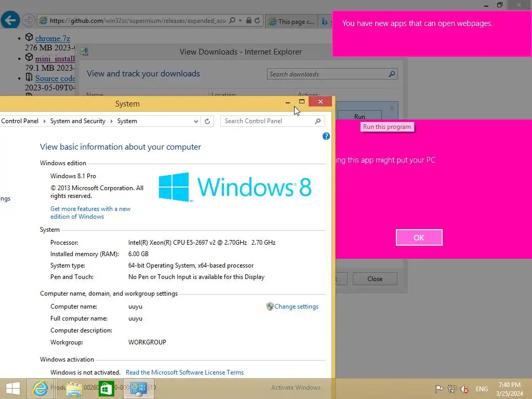The height and width of the screenshot is (399, 532).
Task: Open the mini_install link on GitHub page
Action: [x=55, y=58]
